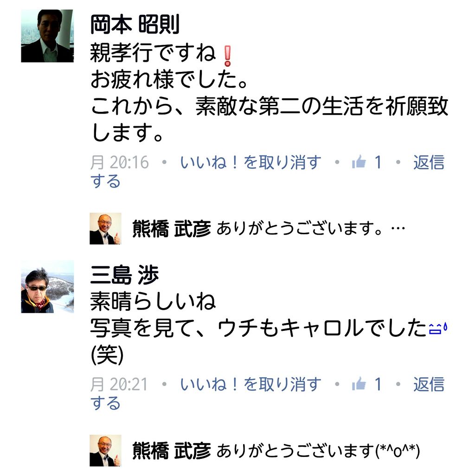Click the comment text お疲れ様でした。

click(x=169, y=79)
